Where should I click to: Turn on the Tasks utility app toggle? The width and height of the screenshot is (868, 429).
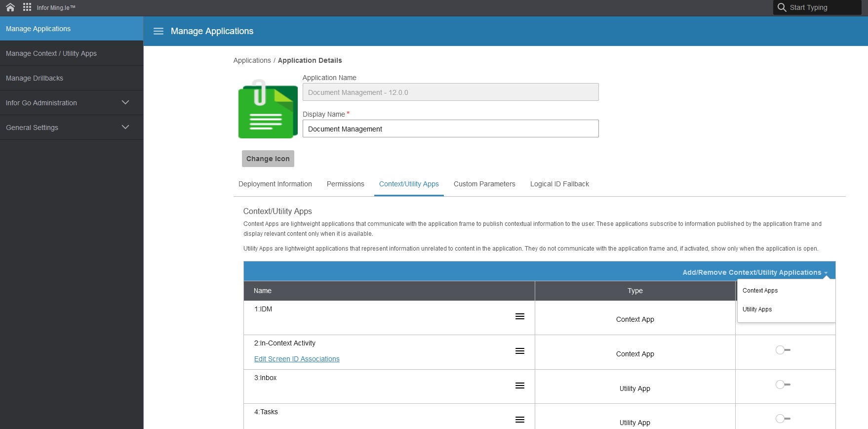(783, 419)
